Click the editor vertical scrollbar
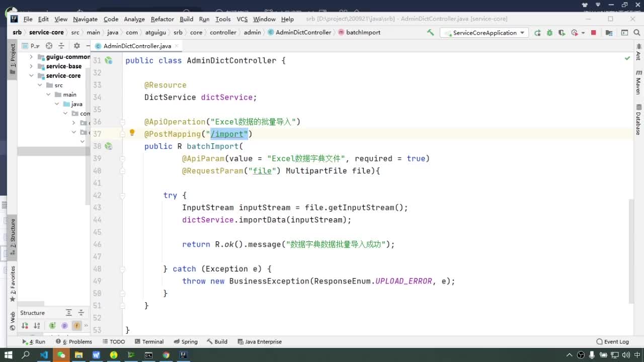 pyautogui.click(x=631, y=251)
